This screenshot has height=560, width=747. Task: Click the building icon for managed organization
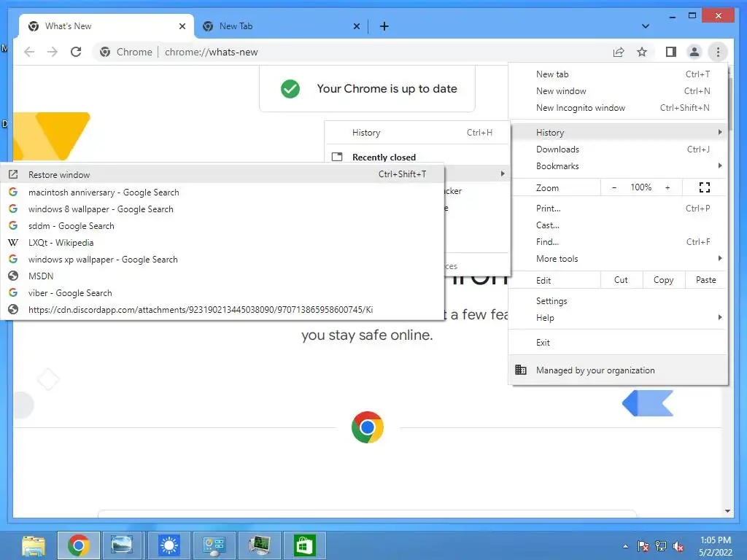click(521, 370)
